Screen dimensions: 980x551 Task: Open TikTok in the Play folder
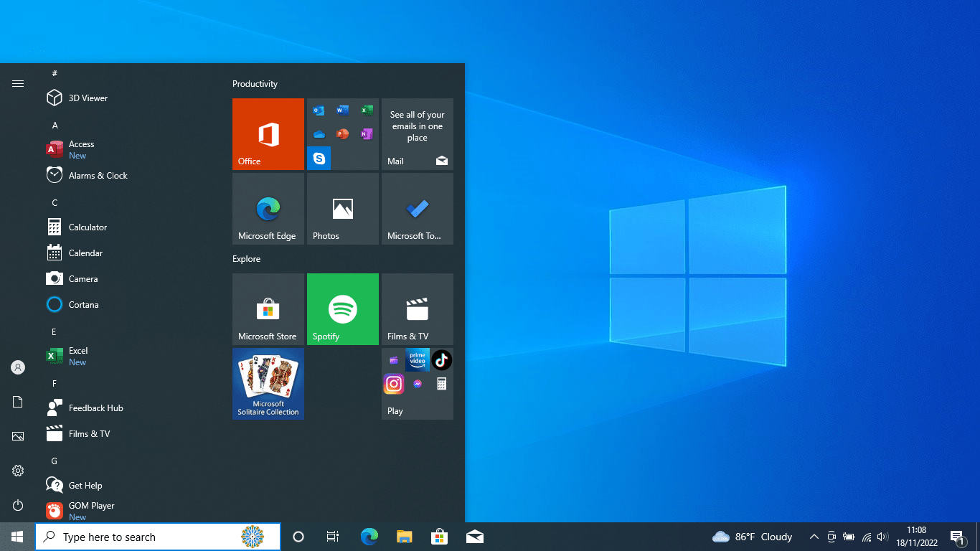pos(441,360)
